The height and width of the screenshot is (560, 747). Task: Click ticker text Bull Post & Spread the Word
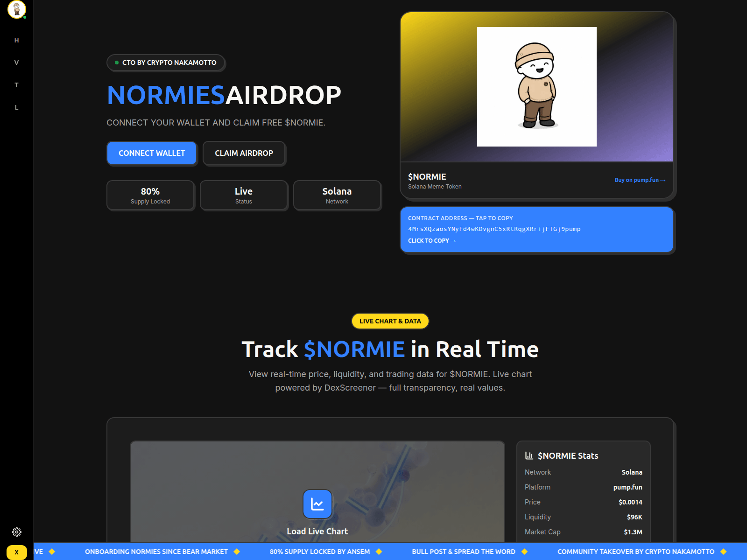click(x=464, y=552)
